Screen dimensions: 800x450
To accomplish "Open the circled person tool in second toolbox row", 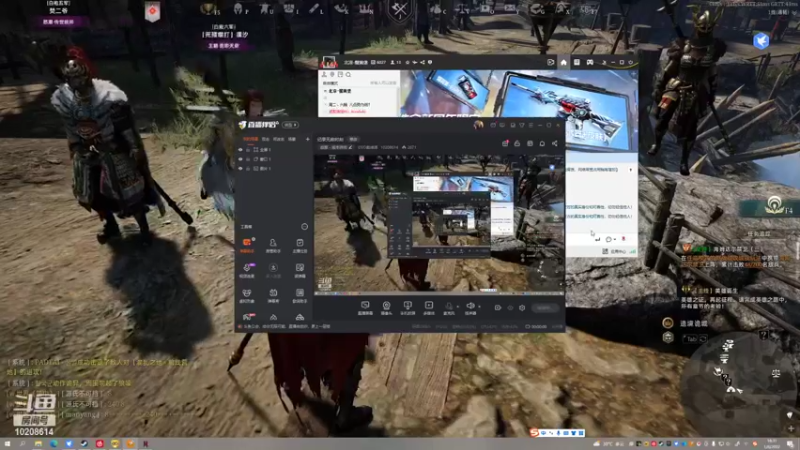I will pyautogui.click(x=273, y=270).
